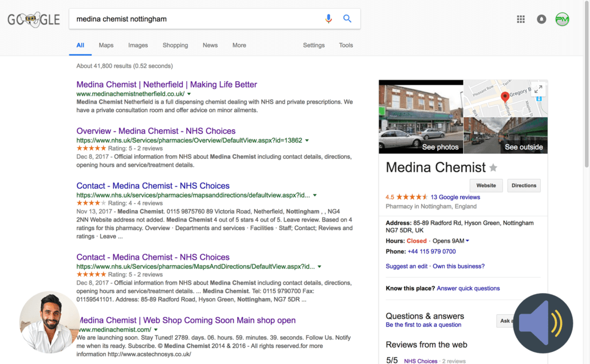Screen dimensions: 590x364
Task: Click Own this business link
Action: pos(459,266)
